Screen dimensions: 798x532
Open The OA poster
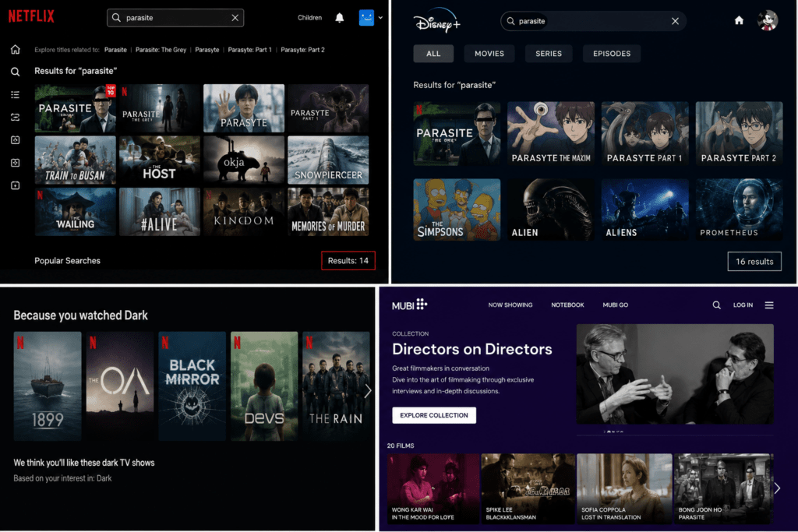[119, 386]
